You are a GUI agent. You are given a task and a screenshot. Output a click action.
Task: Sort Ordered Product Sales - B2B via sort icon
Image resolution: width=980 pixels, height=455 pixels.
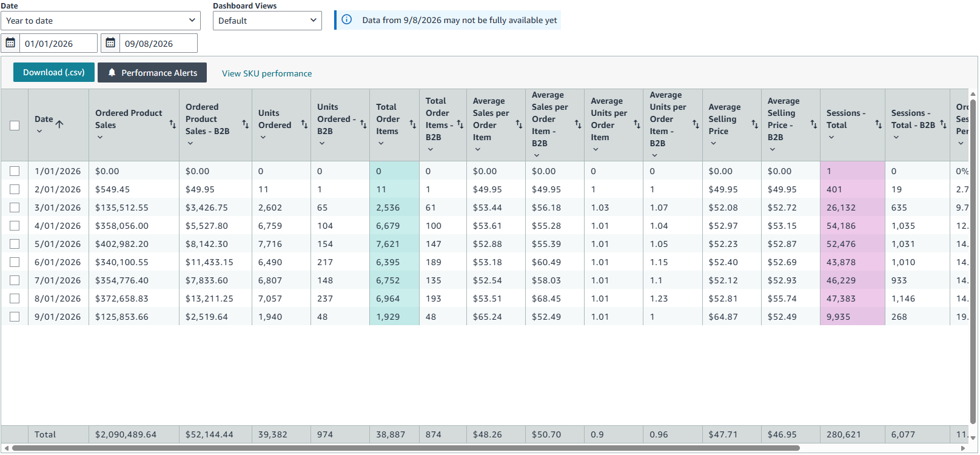pyautogui.click(x=246, y=124)
